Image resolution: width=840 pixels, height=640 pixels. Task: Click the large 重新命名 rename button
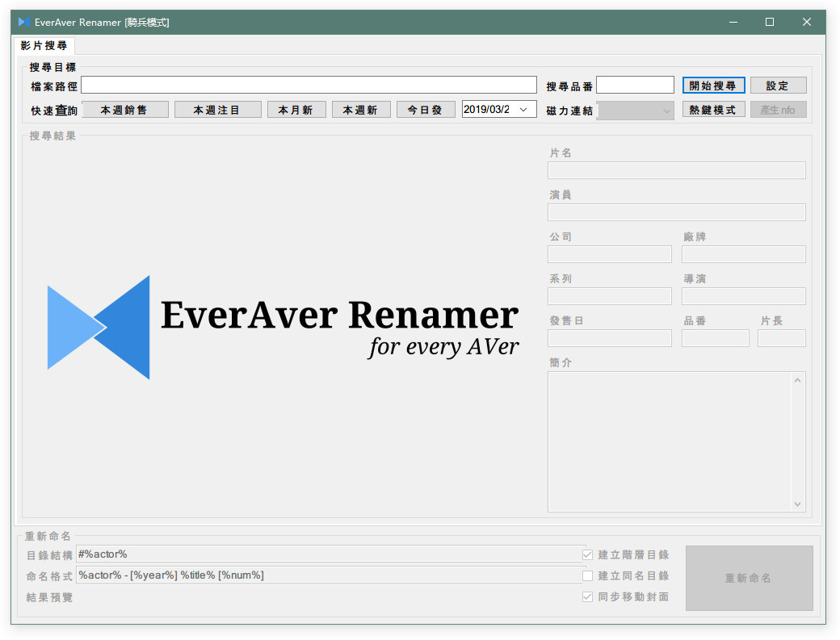tap(749, 578)
